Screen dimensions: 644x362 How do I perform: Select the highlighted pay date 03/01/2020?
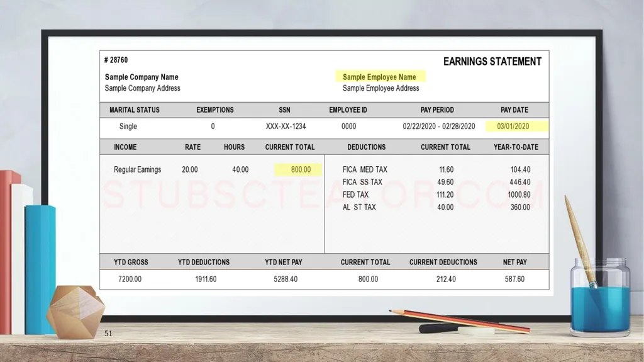513,127
